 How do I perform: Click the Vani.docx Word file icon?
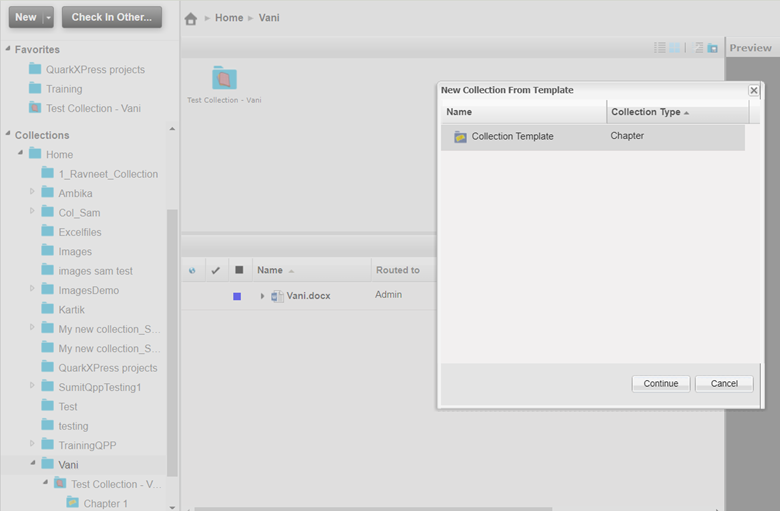[277, 296]
